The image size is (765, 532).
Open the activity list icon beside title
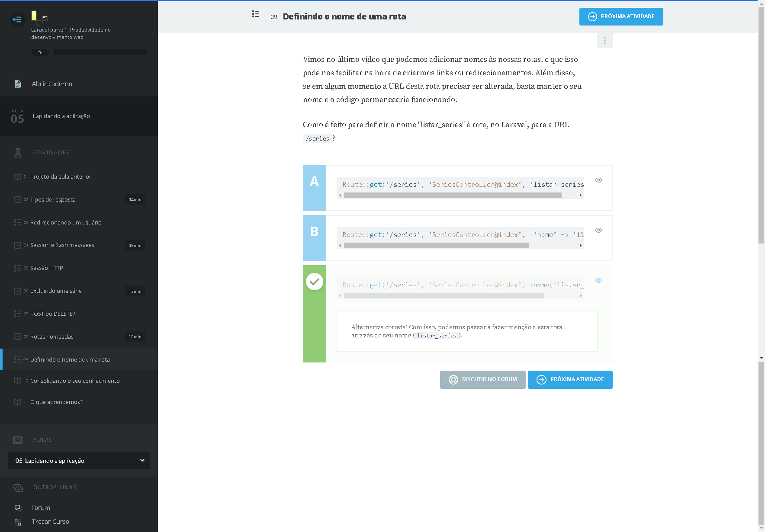(x=256, y=14)
